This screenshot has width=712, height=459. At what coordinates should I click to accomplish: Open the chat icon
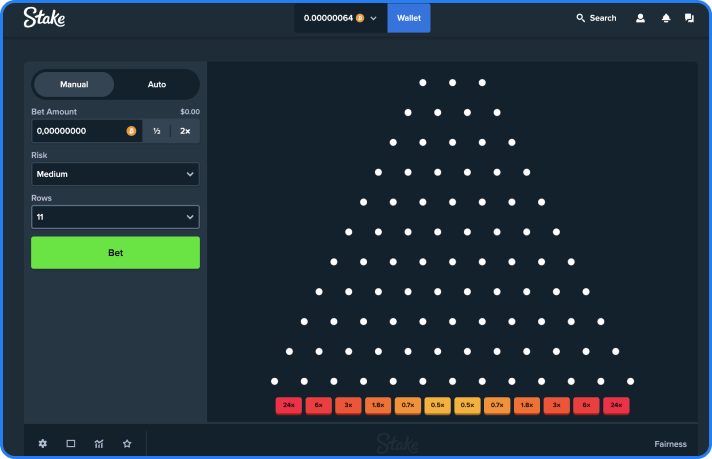689,18
